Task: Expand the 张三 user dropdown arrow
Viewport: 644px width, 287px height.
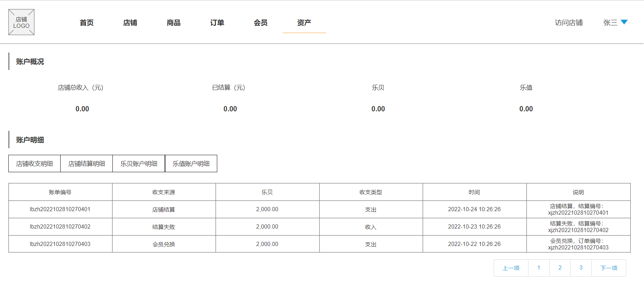Action: (624, 22)
